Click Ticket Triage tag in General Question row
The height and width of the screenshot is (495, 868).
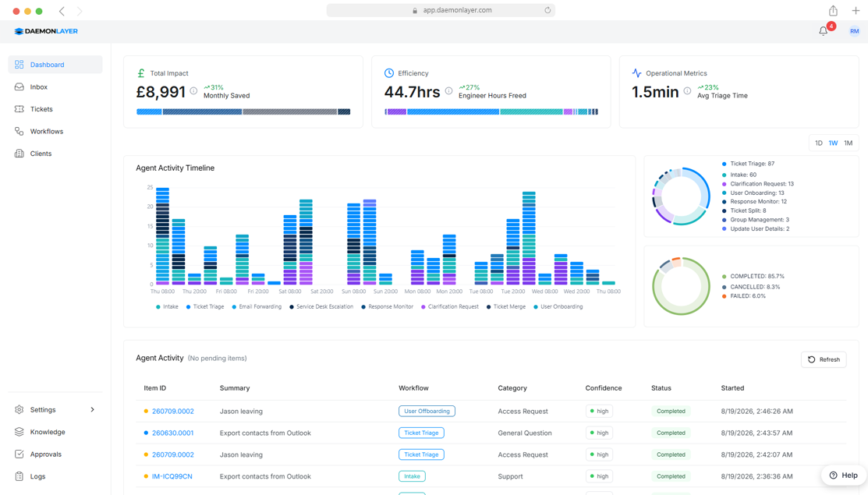click(x=421, y=433)
